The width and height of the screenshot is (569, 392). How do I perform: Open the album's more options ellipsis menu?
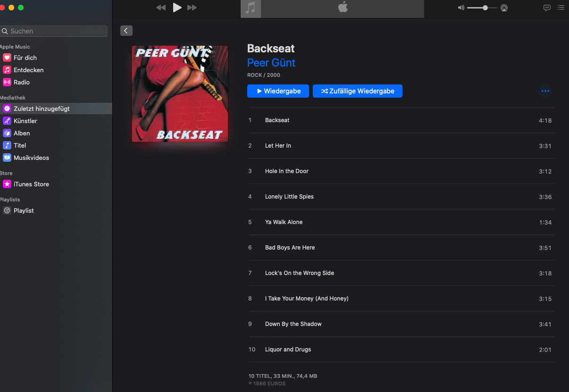coord(545,91)
